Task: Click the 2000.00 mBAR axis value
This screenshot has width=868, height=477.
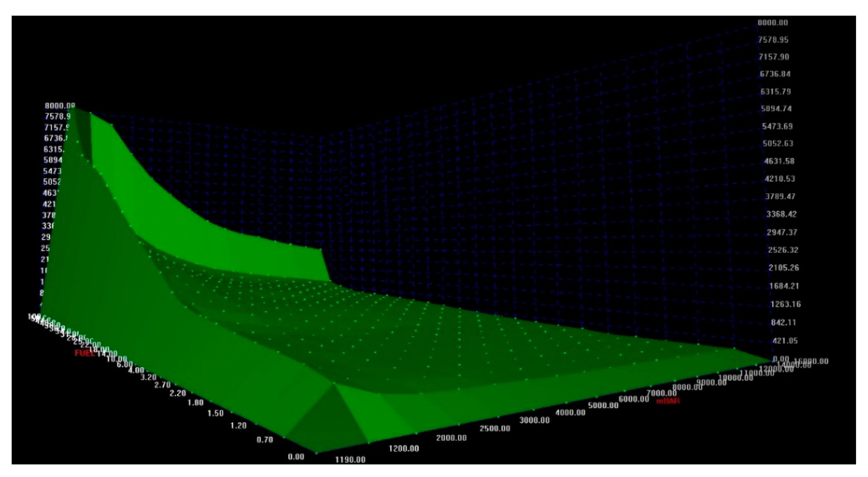Action: [x=451, y=438]
